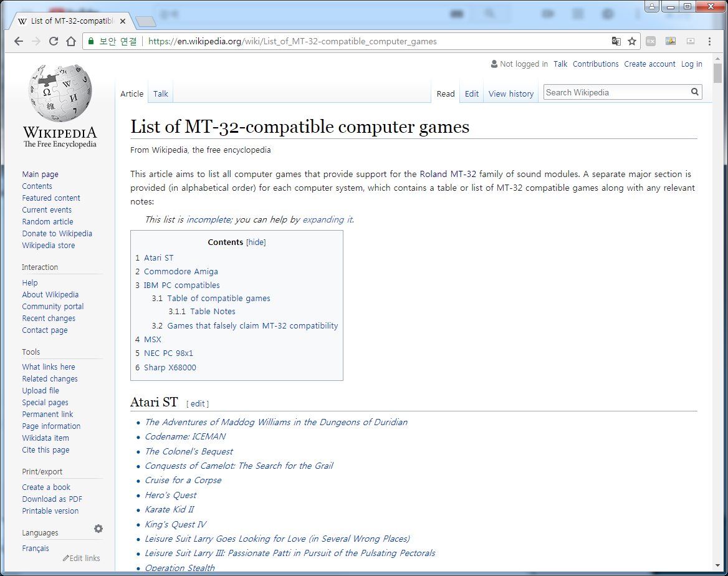Open the Create account link
The height and width of the screenshot is (576, 728).
click(649, 64)
